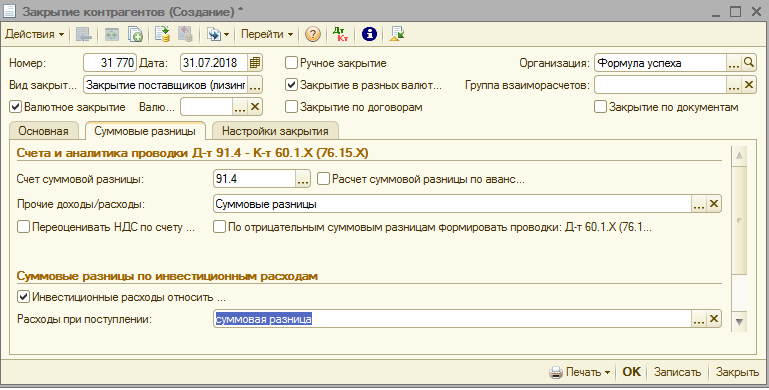This screenshot has width=769, height=390.
Task: Enable the Ручное закрытие checkbox
Action: (x=291, y=63)
